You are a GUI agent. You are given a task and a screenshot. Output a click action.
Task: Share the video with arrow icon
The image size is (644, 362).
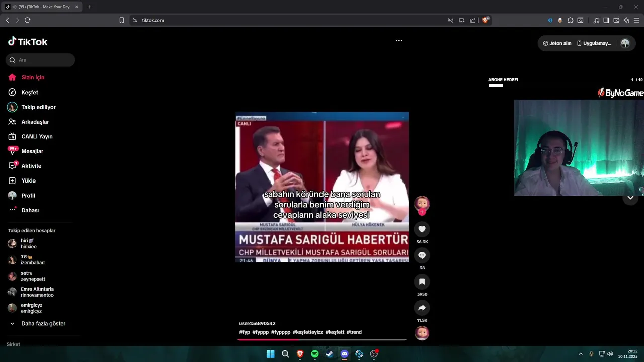[422, 308]
